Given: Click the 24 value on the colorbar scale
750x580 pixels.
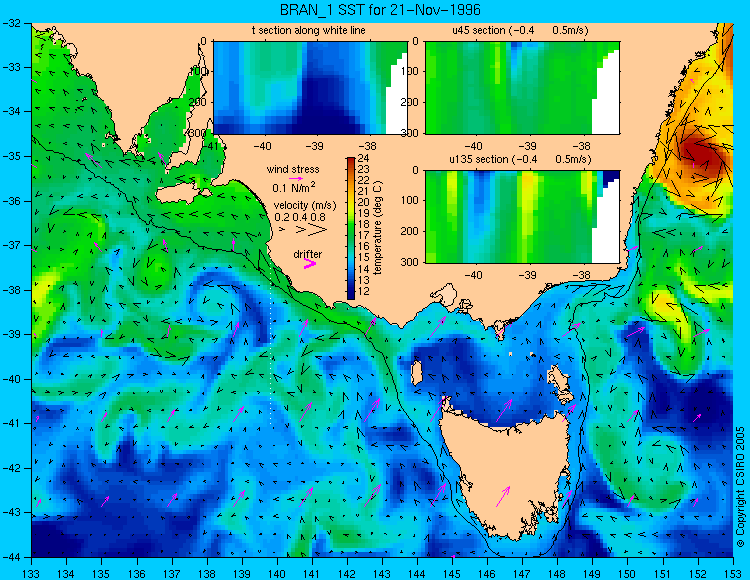Looking at the screenshot, I should click(363, 159).
